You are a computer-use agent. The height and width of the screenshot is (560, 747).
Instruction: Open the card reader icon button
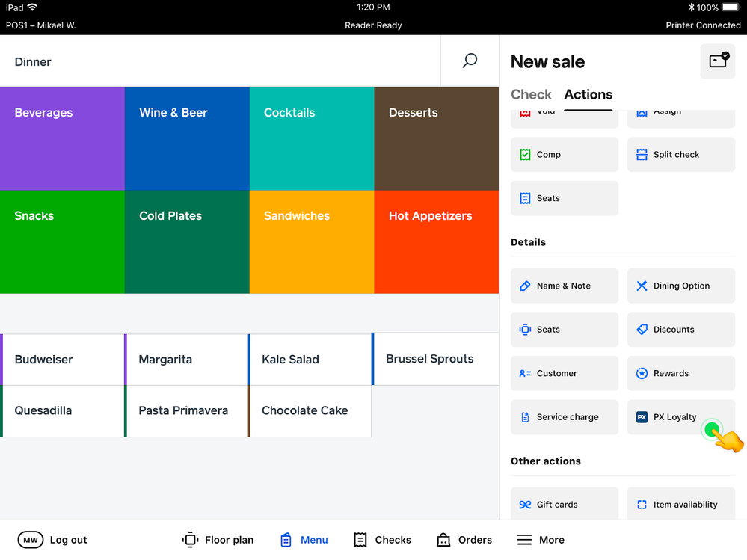pos(718,61)
